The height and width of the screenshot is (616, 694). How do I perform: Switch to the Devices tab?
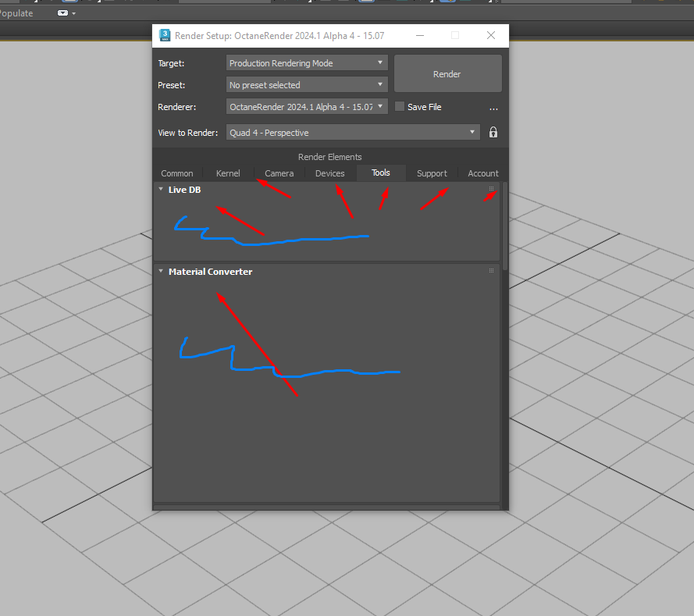coord(329,173)
